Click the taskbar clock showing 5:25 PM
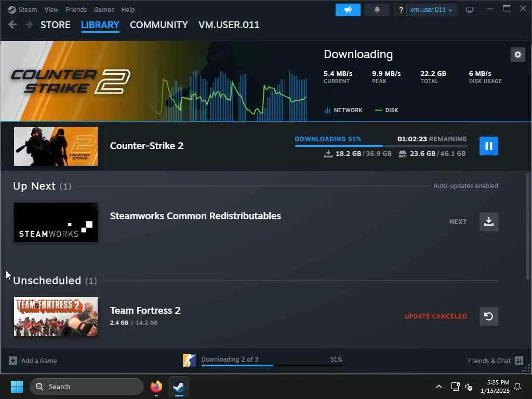 pos(495,387)
